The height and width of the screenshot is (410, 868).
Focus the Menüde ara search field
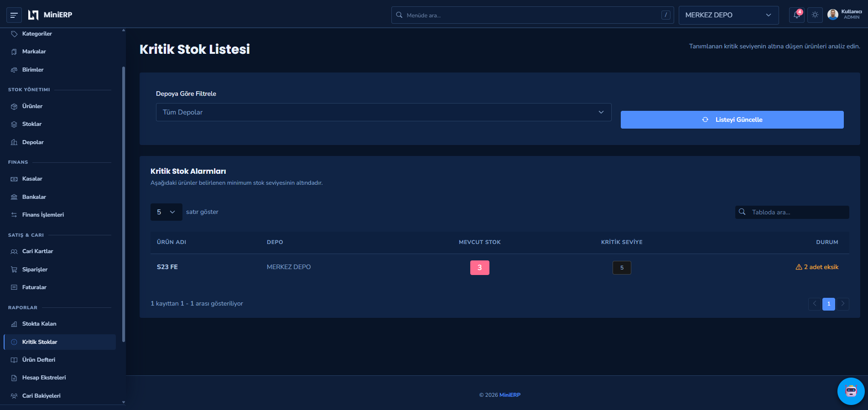point(532,15)
